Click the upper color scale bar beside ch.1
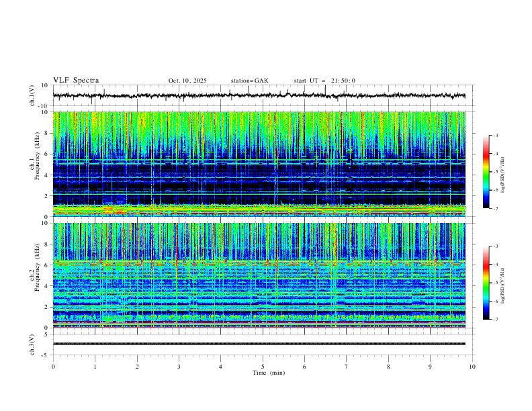The height and width of the screenshot is (411, 532). [x=486, y=172]
